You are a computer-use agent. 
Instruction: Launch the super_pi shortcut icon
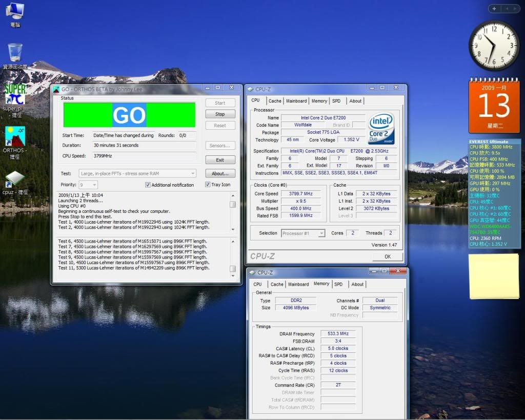15,101
